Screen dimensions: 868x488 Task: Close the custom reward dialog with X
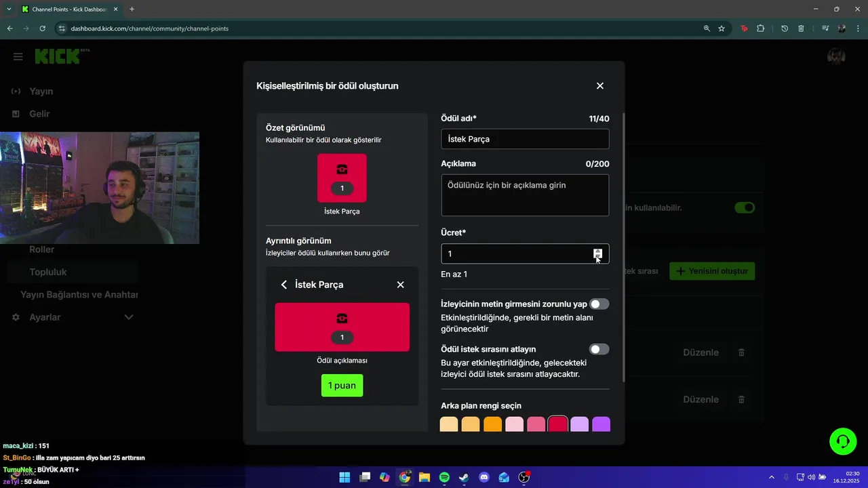pyautogui.click(x=599, y=86)
